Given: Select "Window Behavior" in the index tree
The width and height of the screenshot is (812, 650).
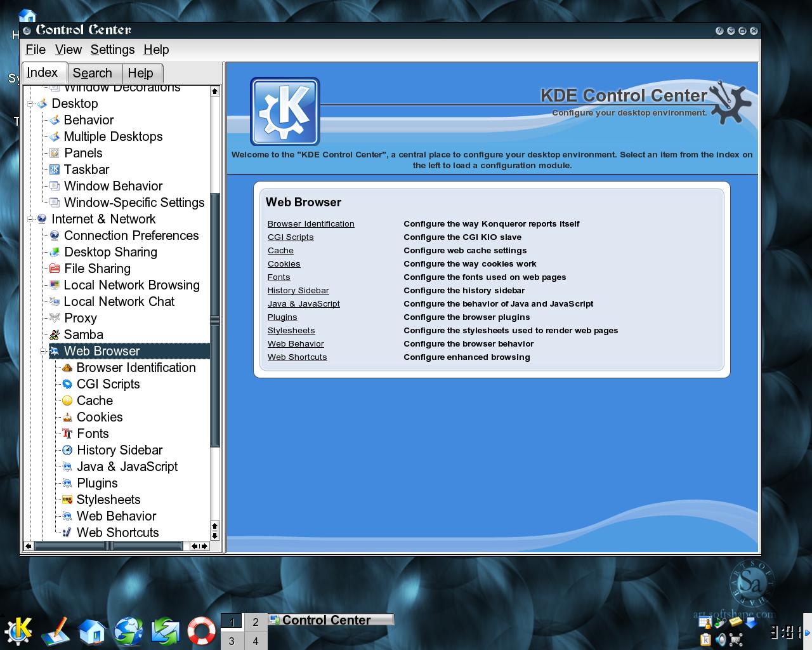Looking at the screenshot, I should [x=113, y=186].
